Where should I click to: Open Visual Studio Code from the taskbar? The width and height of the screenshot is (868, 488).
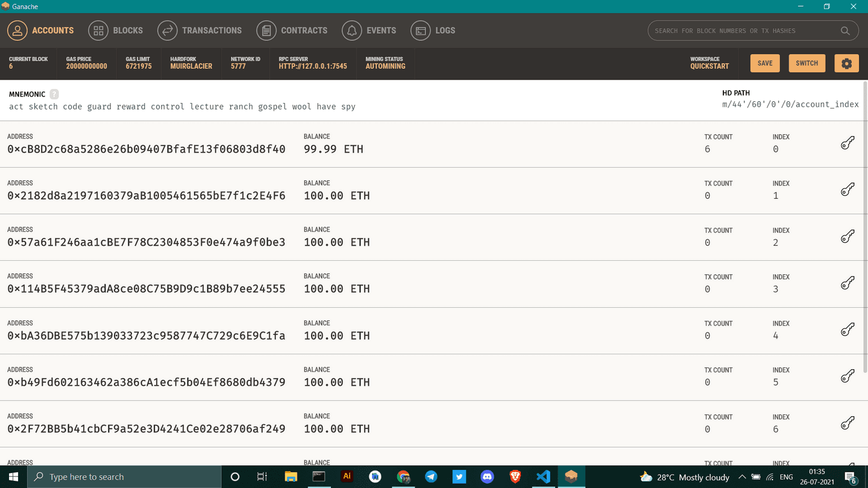pyautogui.click(x=543, y=477)
